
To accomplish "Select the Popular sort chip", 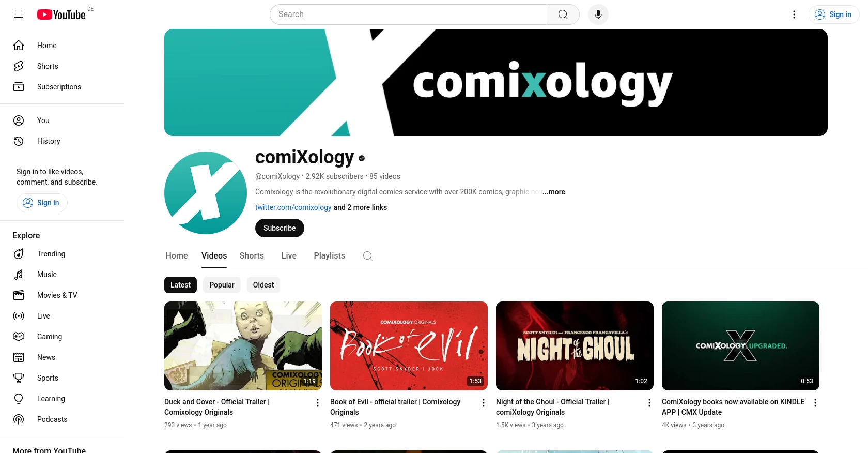I will tap(222, 285).
